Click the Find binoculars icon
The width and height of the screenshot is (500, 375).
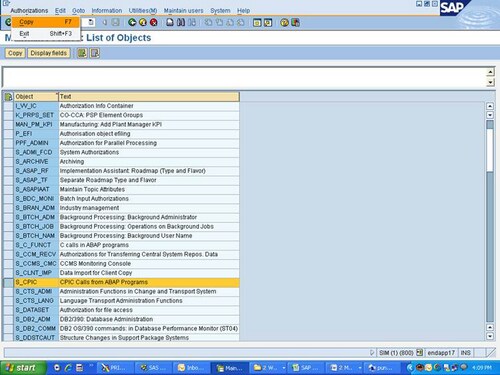pyautogui.click(x=181, y=22)
